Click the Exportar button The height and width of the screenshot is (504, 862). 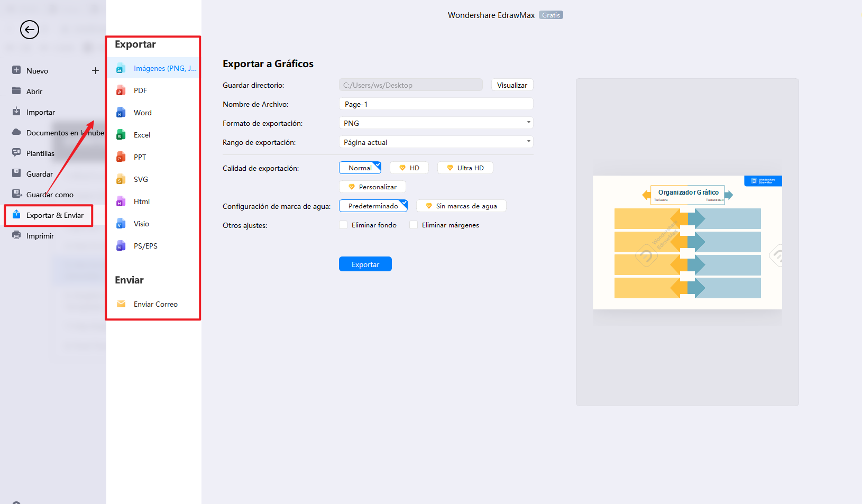click(365, 264)
